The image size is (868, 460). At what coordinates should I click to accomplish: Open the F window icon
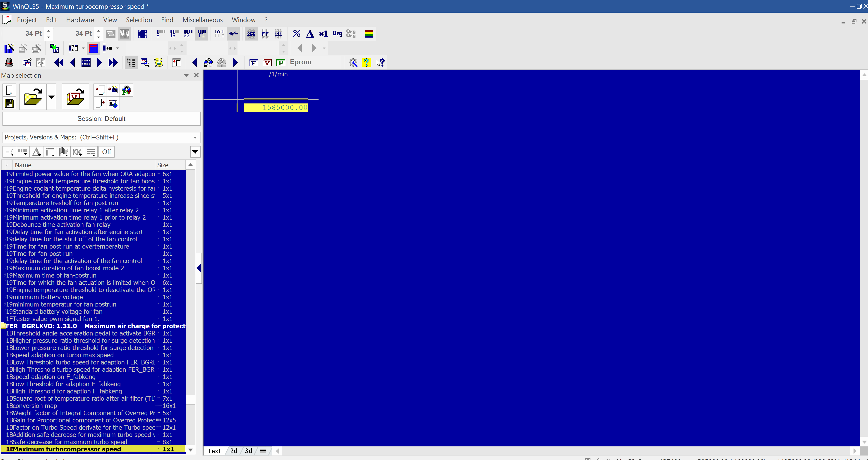point(253,62)
